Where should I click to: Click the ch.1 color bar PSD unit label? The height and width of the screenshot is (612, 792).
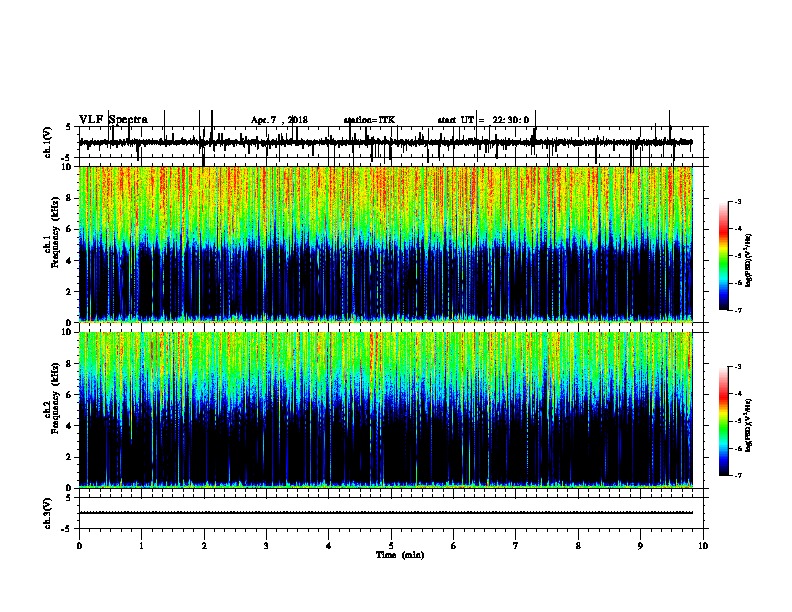pos(748,261)
